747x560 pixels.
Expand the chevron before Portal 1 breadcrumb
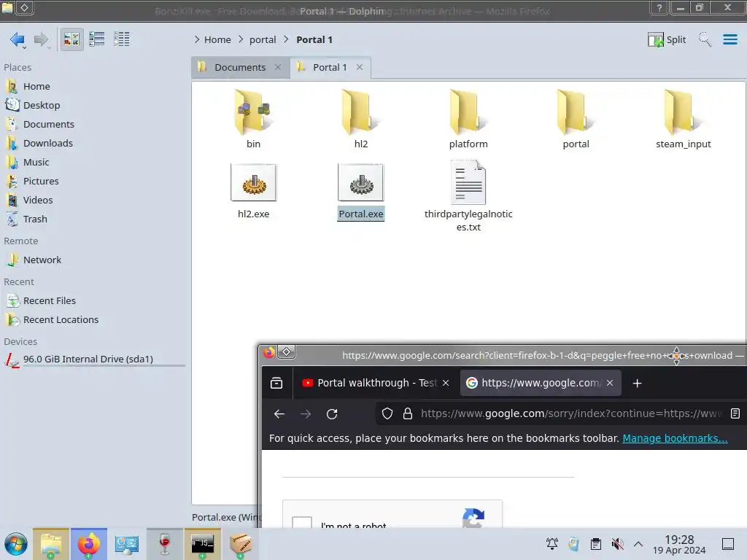click(x=286, y=39)
